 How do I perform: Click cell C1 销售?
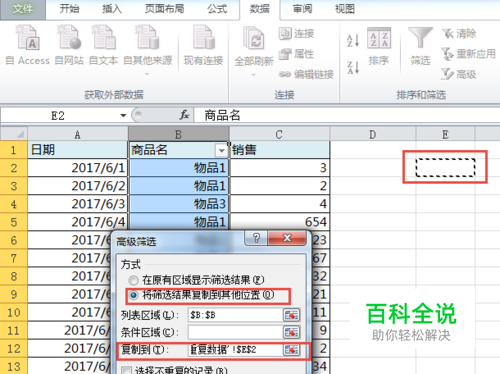click(x=279, y=150)
